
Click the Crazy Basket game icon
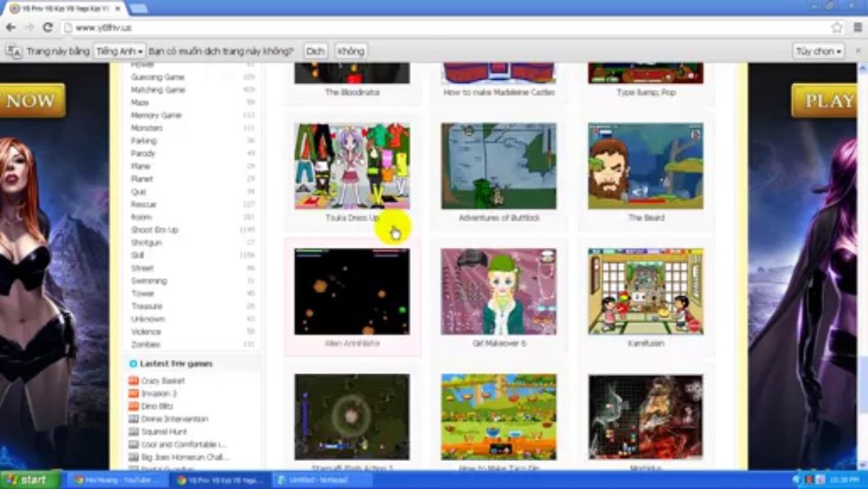coord(134,381)
